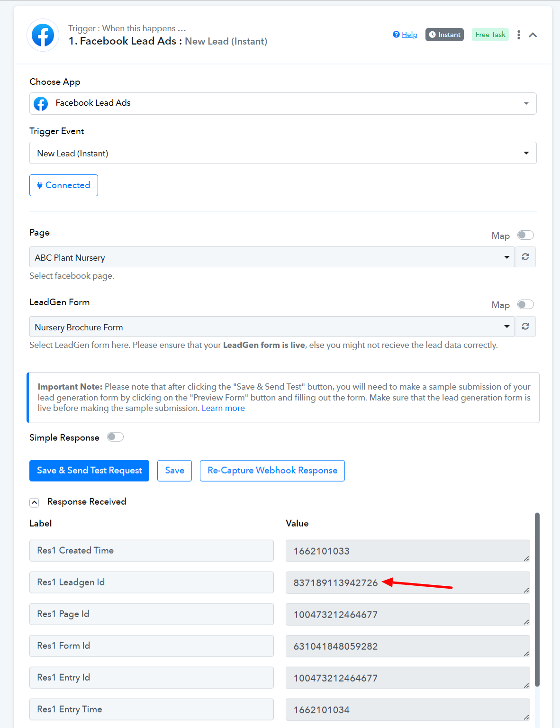The height and width of the screenshot is (728, 560).
Task: Click the Free Task badge
Action: pyautogui.click(x=490, y=35)
